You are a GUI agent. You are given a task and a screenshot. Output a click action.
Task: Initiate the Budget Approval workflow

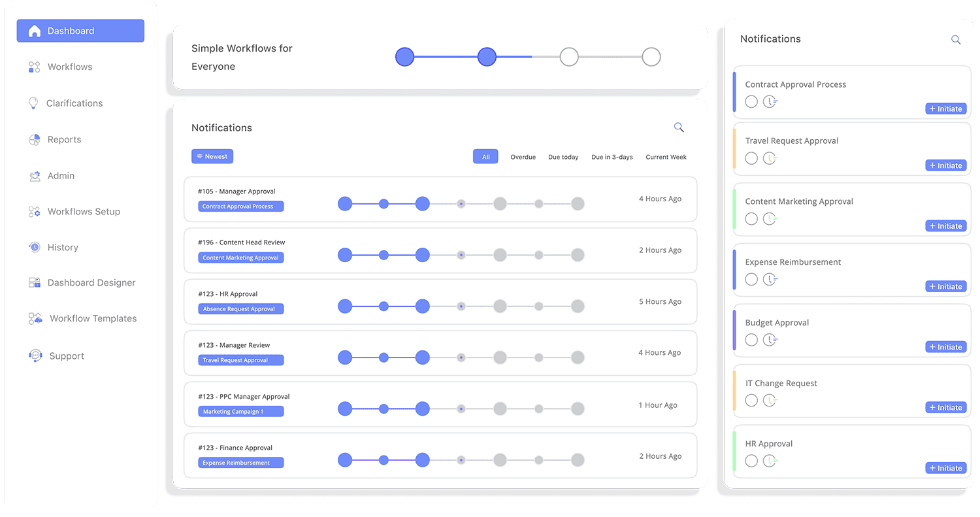click(946, 347)
